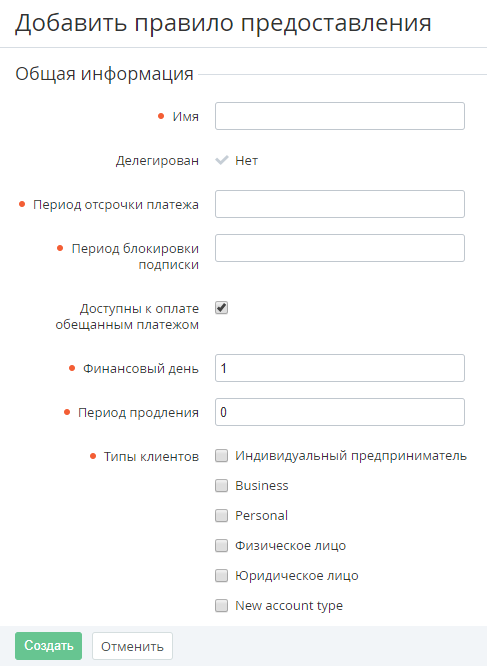Screen dimensions: 487x671
Task: Click the green Создать button
Action: pyautogui.click(x=48, y=646)
